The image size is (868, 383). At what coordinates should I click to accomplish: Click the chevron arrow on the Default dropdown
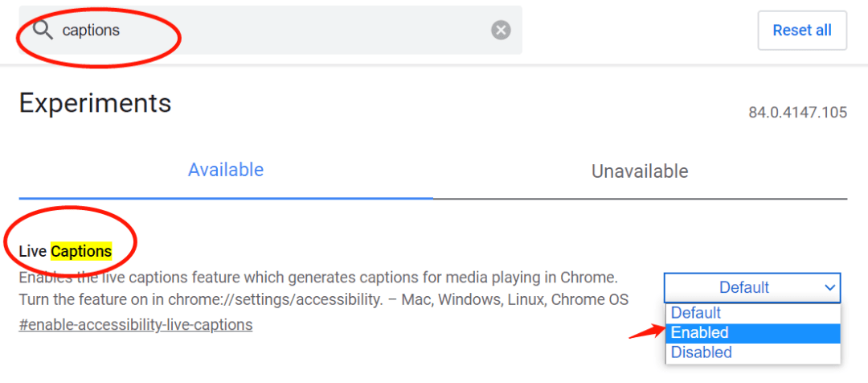830,287
